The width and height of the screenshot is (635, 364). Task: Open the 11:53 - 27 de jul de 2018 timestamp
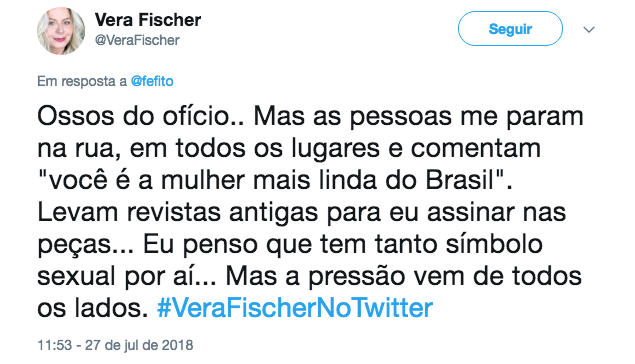[x=115, y=345]
